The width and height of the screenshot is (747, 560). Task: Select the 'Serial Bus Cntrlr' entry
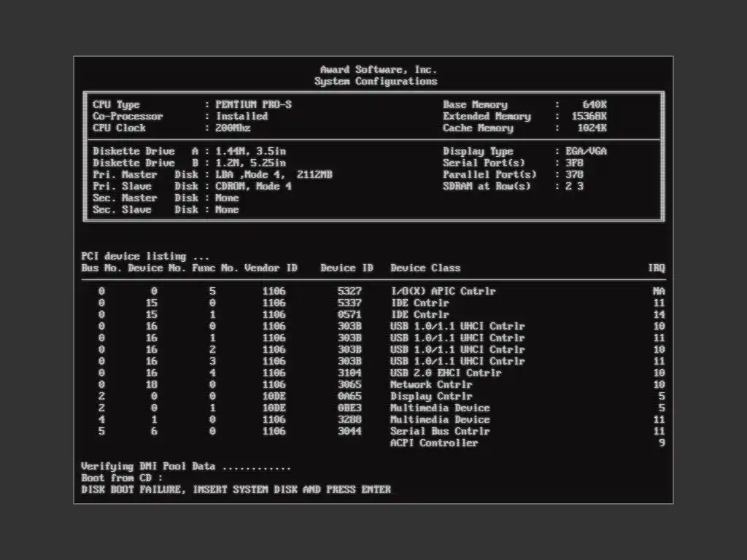tap(440, 431)
